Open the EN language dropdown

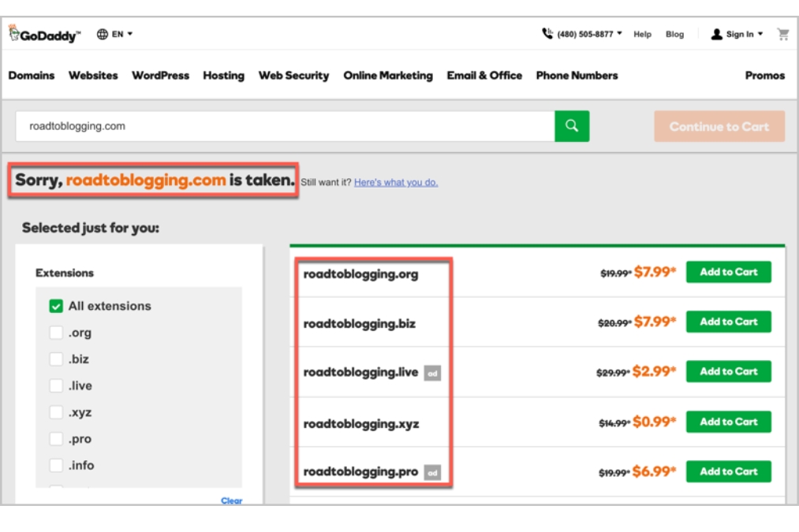pos(122,34)
